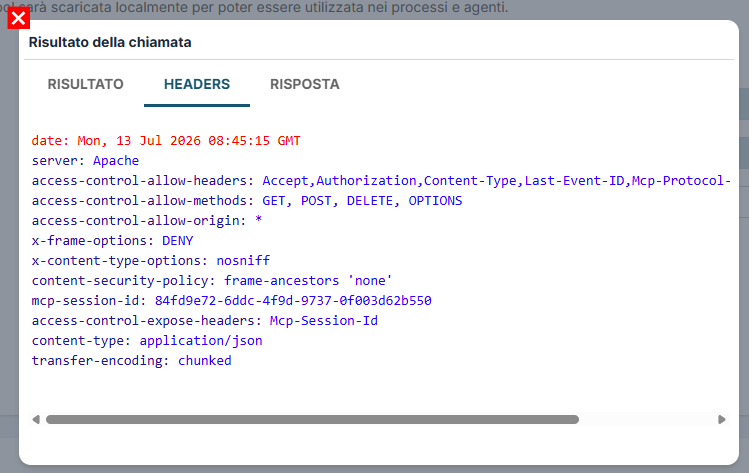Open the RISPOSTA tab

(305, 84)
